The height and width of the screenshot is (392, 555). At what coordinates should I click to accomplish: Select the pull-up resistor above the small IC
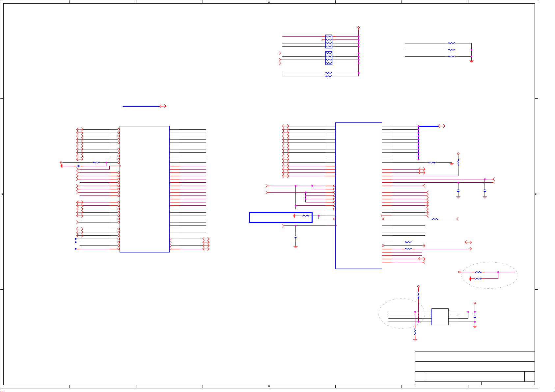tap(418, 295)
